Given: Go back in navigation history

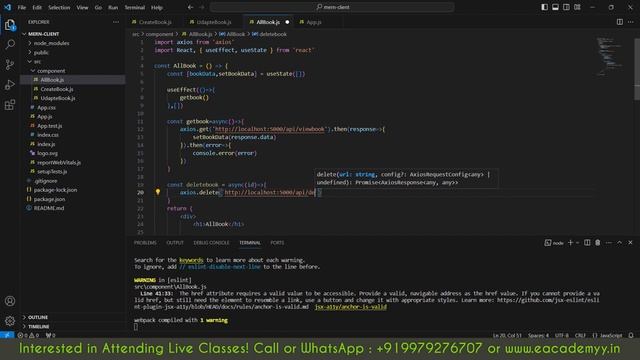Looking at the screenshot, I should coord(191,7).
